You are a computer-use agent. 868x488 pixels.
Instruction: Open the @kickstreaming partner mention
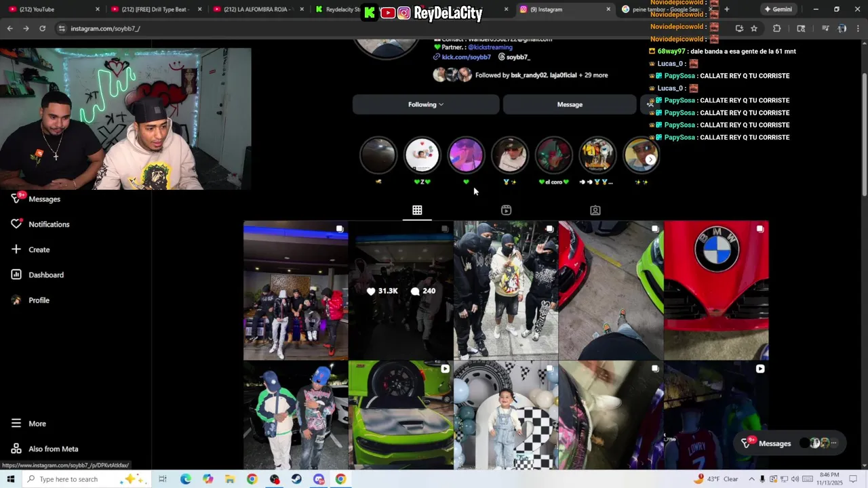pos(490,47)
